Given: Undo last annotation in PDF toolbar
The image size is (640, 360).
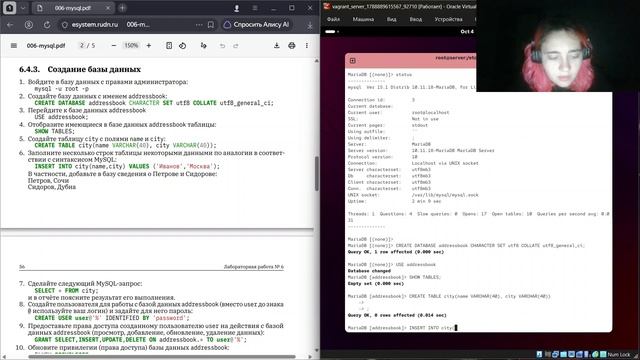Looking at the screenshot, I should [222, 46].
